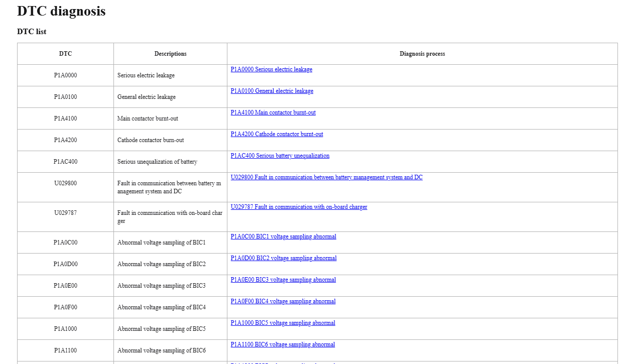Image resolution: width=627 pixels, height=364 pixels.
Task: Open the P1A0E00 BIC3 voltage sampling abnormal link
Action: click(x=283, y=280)
